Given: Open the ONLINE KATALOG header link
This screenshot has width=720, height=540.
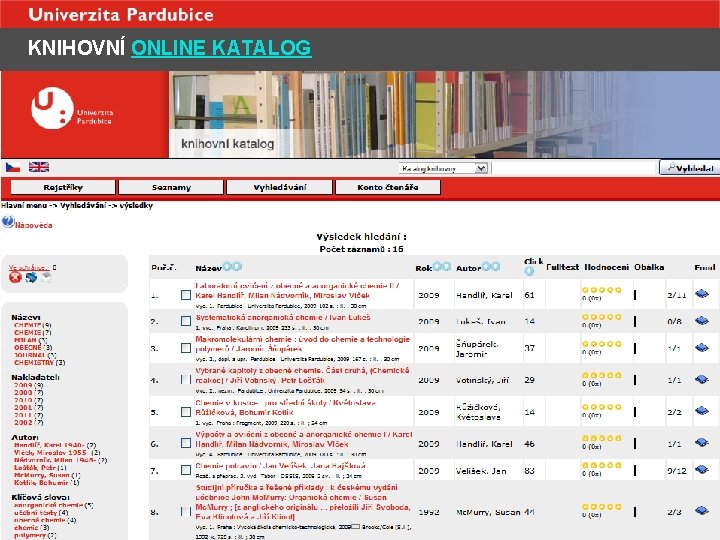Looking at the screenshot, I should click(x=221, y=48).
